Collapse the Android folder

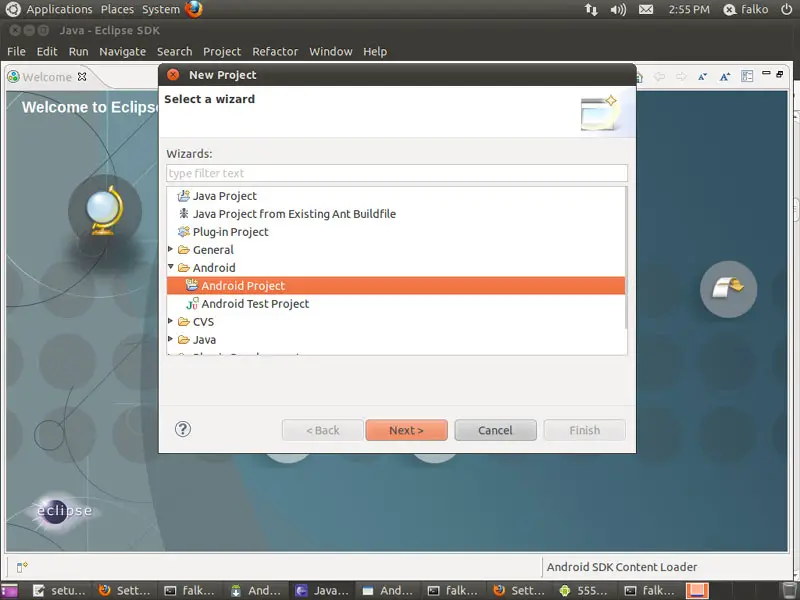point(171,267)
